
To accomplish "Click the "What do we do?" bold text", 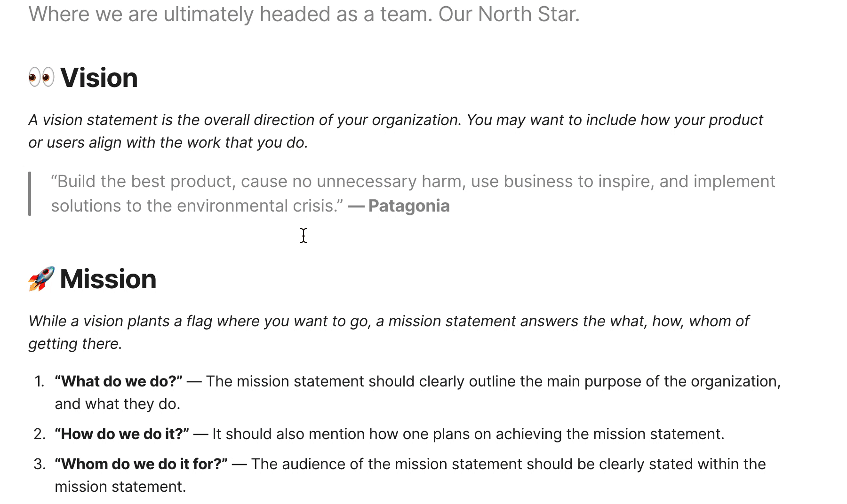I will coord(119,381).
